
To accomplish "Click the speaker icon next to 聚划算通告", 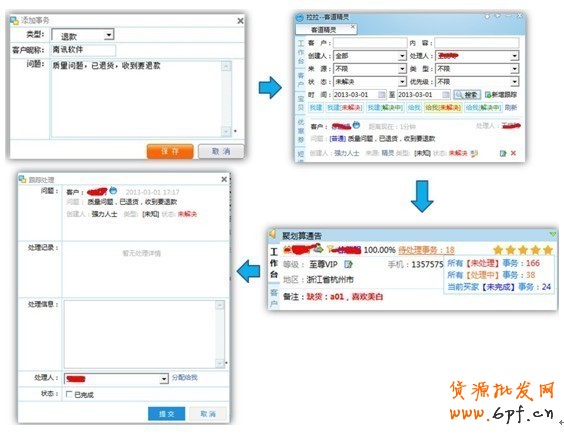I will [273, 234].
